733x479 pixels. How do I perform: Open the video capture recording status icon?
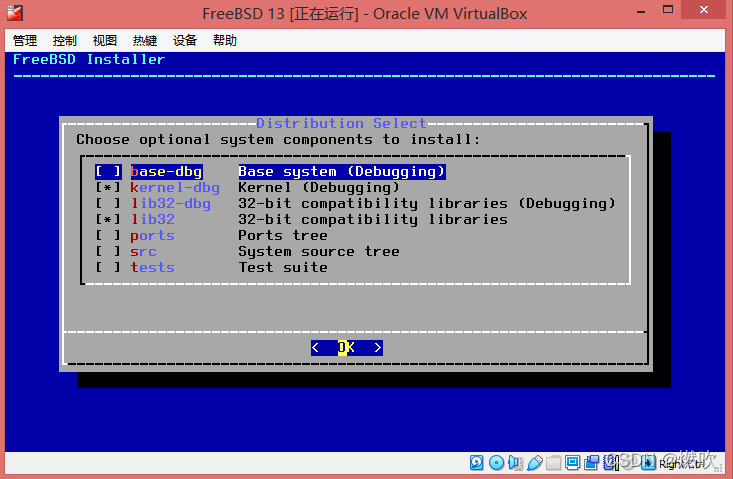591,463
